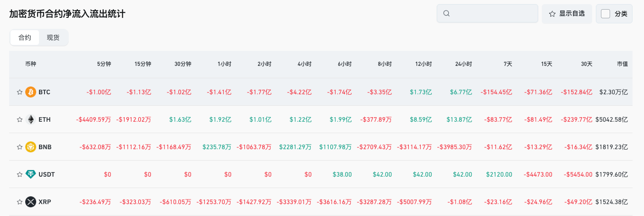Favorite XRP using its star
Screen dimensions: 644x216
[x=20, y=202]
